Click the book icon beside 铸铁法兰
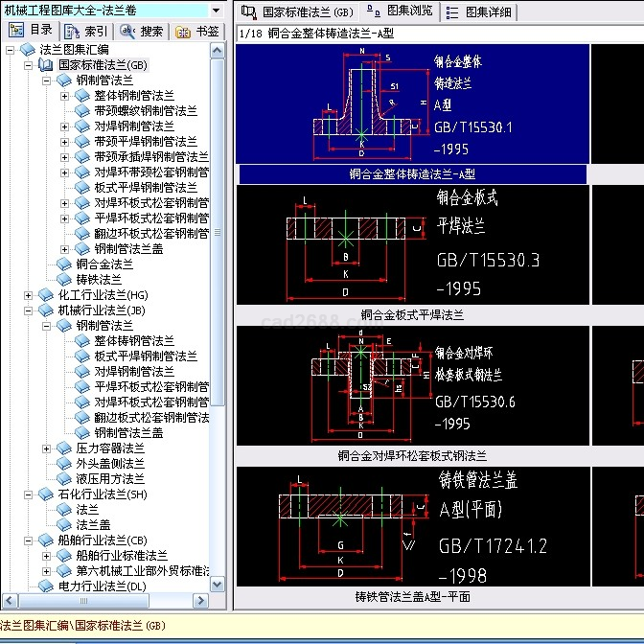Viewport: 644px width, 644px height. click(64, 280)
